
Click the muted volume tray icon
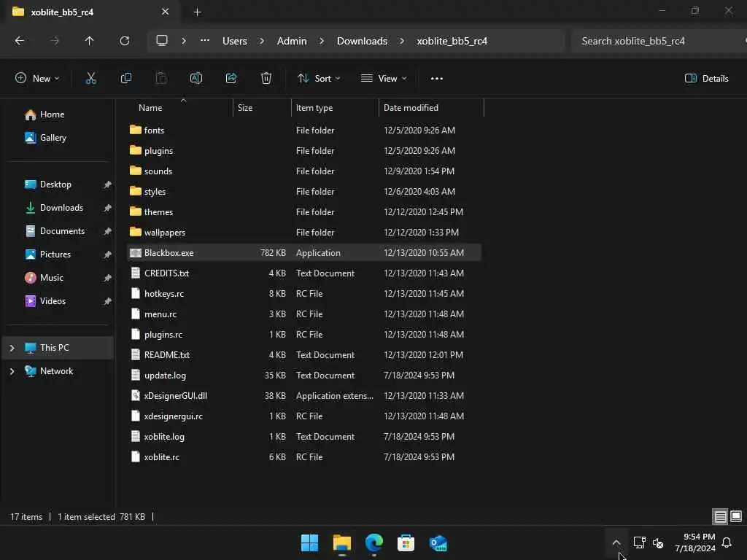pos(658,542)
